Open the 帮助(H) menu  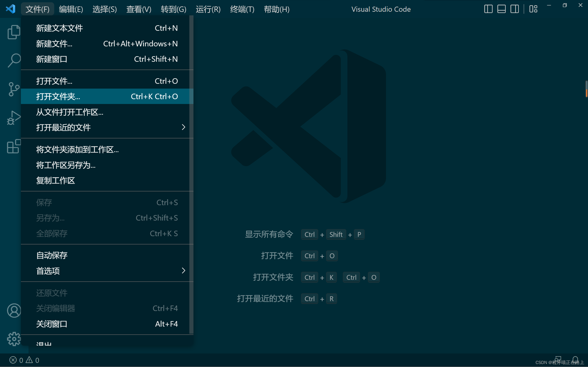click(277, 9)
